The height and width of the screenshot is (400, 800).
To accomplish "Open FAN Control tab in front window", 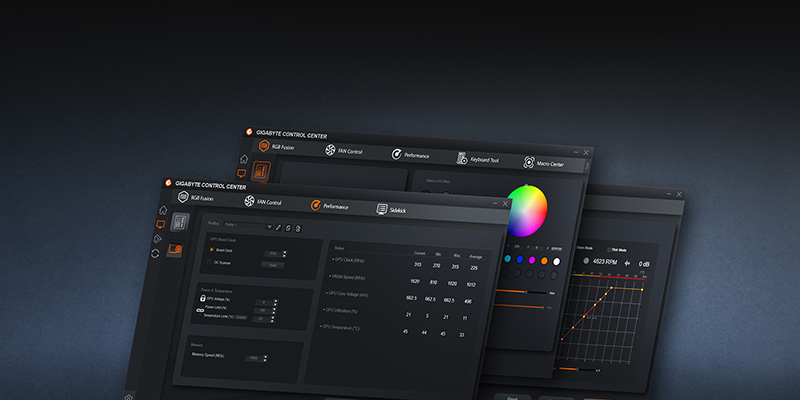I will (263, 202).
